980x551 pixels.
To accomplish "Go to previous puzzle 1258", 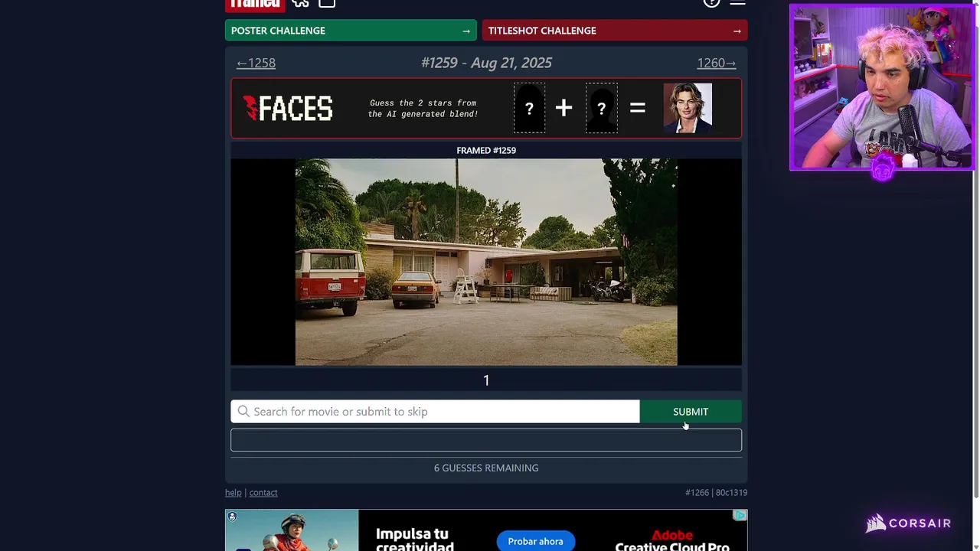I will tap(256, 63).
